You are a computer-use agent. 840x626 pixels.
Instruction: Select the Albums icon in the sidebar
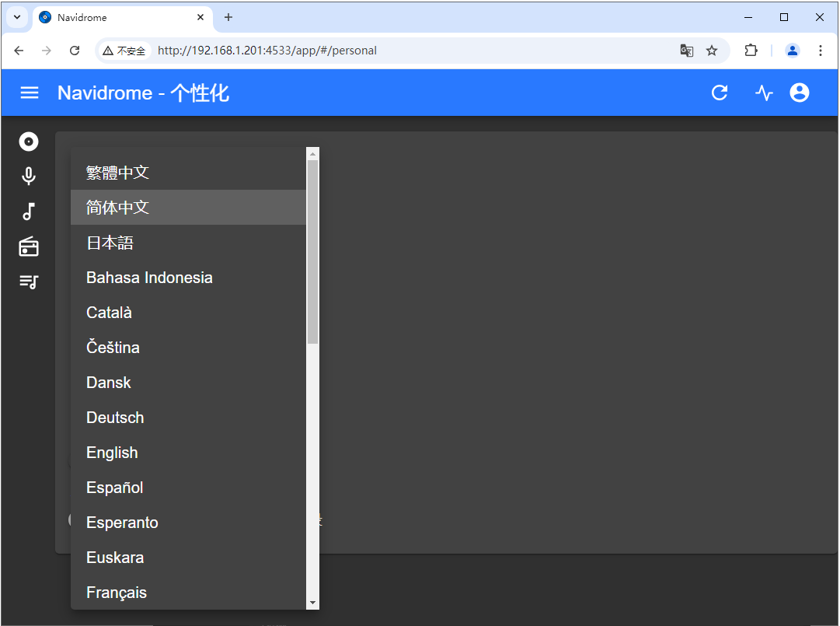tap(28, 142)
